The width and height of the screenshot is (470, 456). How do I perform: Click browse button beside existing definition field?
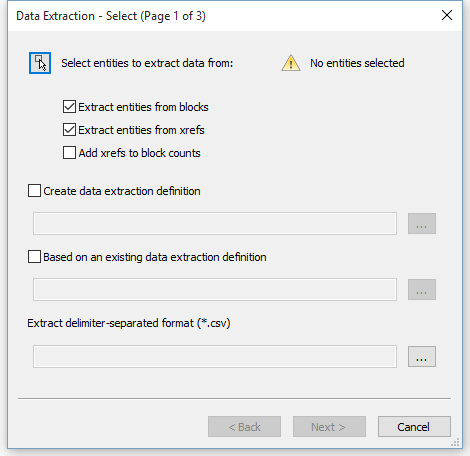coord(422,289)
